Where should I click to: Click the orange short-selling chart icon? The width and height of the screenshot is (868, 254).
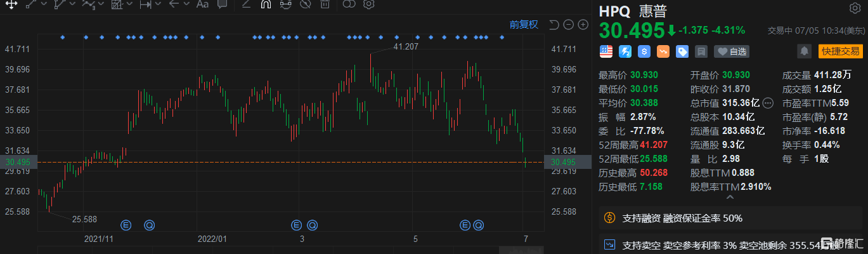(x=663, y=51)
